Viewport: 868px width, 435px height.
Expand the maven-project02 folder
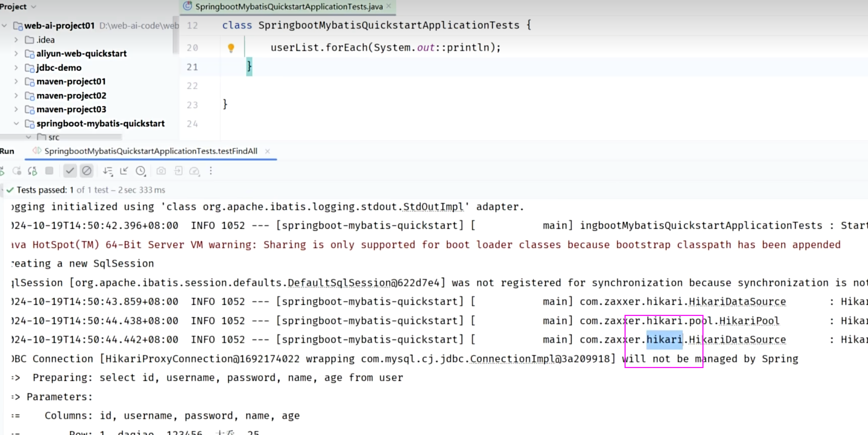coord(16,95)
